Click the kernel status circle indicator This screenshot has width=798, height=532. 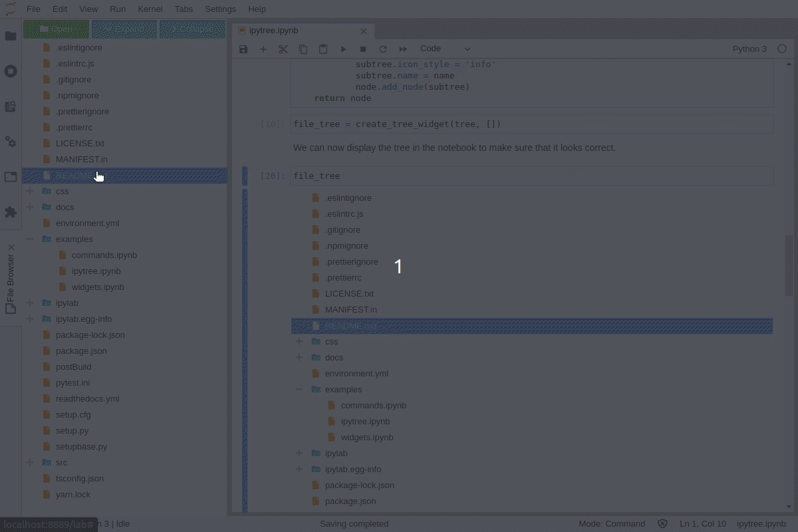click(782, 49)
